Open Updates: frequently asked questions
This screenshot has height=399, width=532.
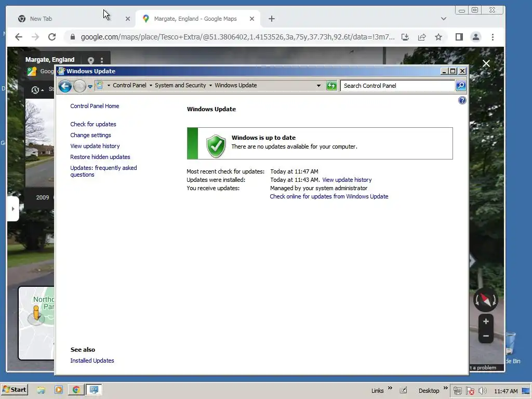click(x=103, y=171)
